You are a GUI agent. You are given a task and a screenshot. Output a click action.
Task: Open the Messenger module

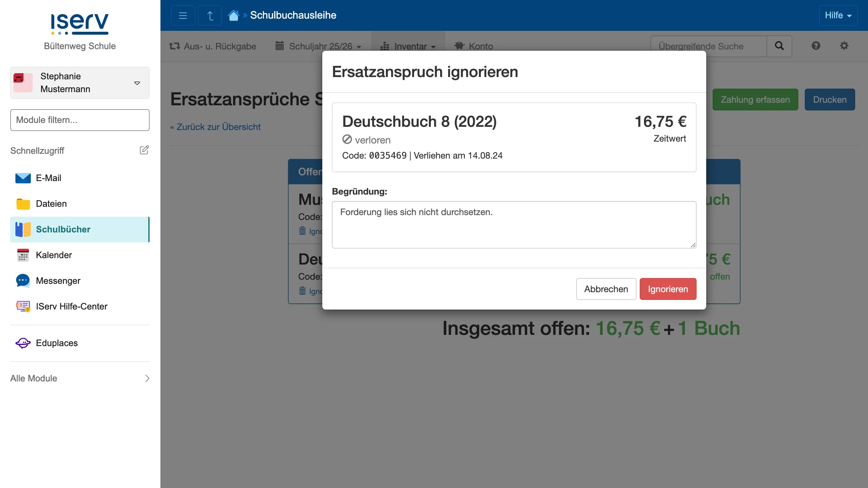[x=58, y=280]
